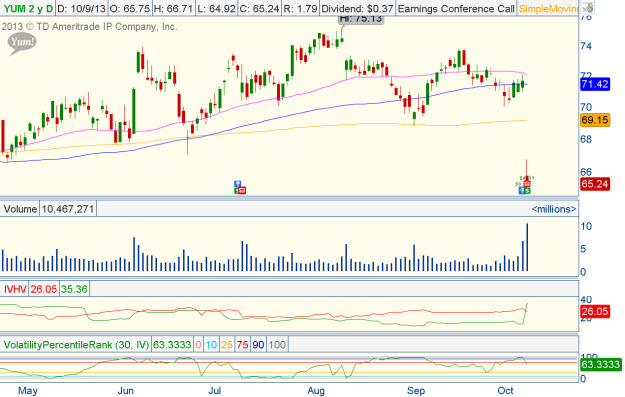The width and height of the screenshot is (625, 397).
Task: Click the VolatilityPercentileRank (30, IV) label
Action: (x=77, y=345)
